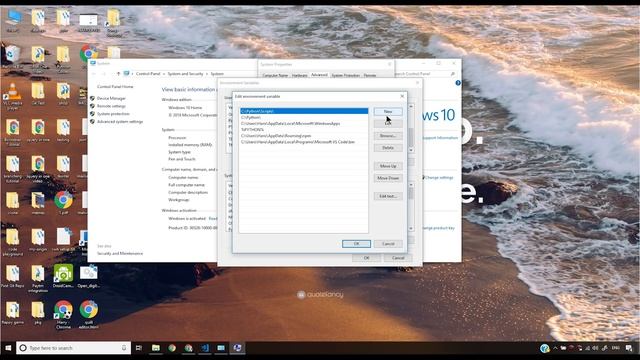Click user variables list scrollbar down arrow
The height and width of the screenshot is (360, 640).
411,150
